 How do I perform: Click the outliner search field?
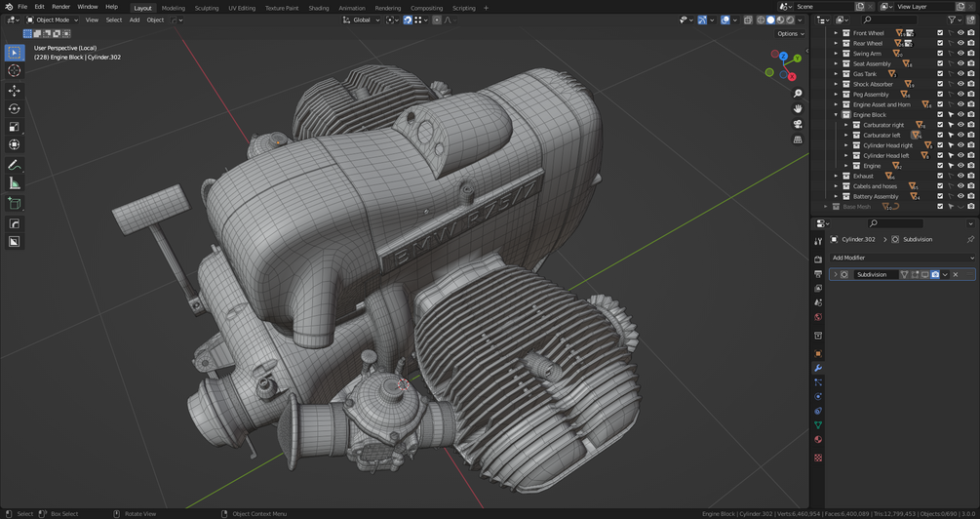(892, 20)
